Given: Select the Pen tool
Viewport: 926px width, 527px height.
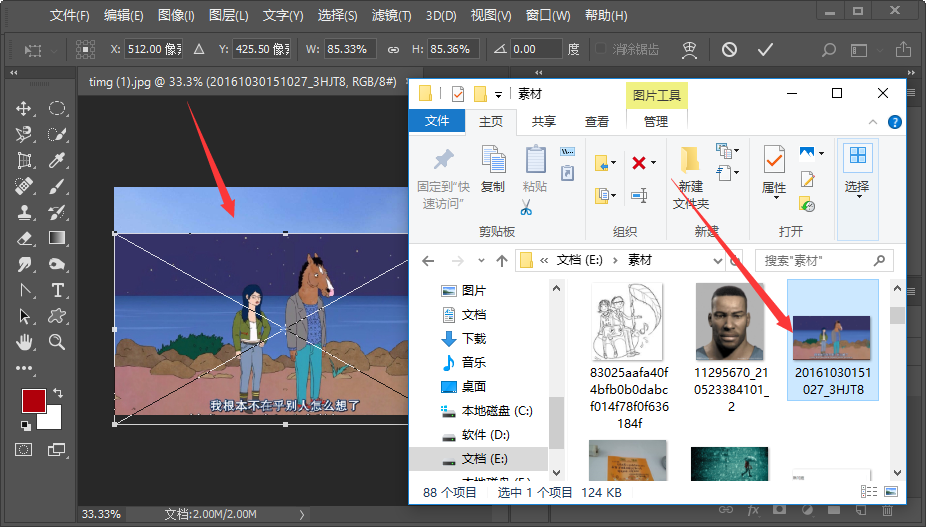Looking at the screenshot, I should point(24,290).
